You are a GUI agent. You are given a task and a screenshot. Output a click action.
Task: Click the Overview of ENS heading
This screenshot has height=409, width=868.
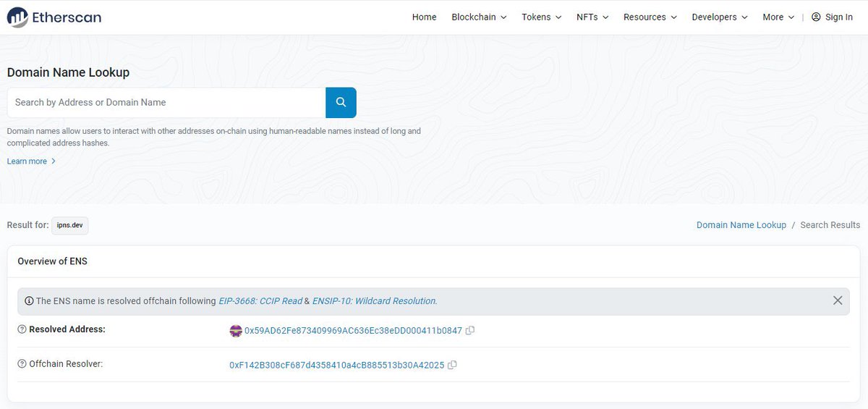(x=52, y=261)
